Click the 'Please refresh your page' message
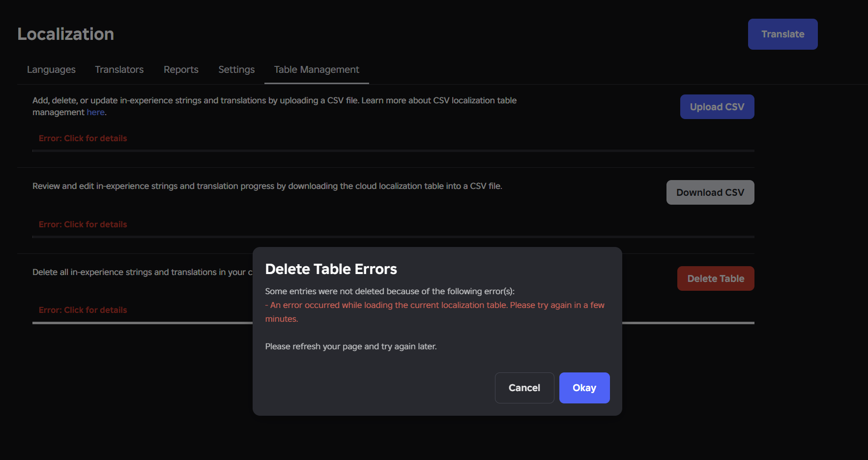The image size is (868, 460). [351, 346]
